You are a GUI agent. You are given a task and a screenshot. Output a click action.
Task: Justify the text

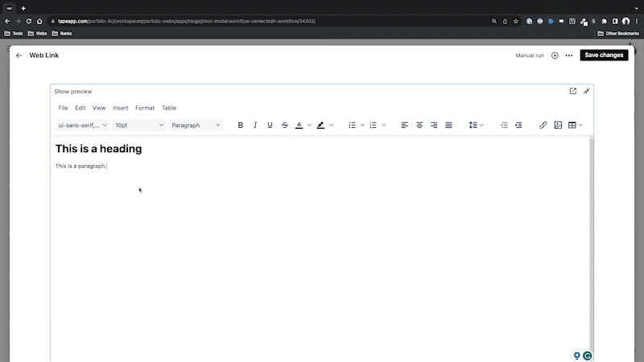[x=449, y=125]
